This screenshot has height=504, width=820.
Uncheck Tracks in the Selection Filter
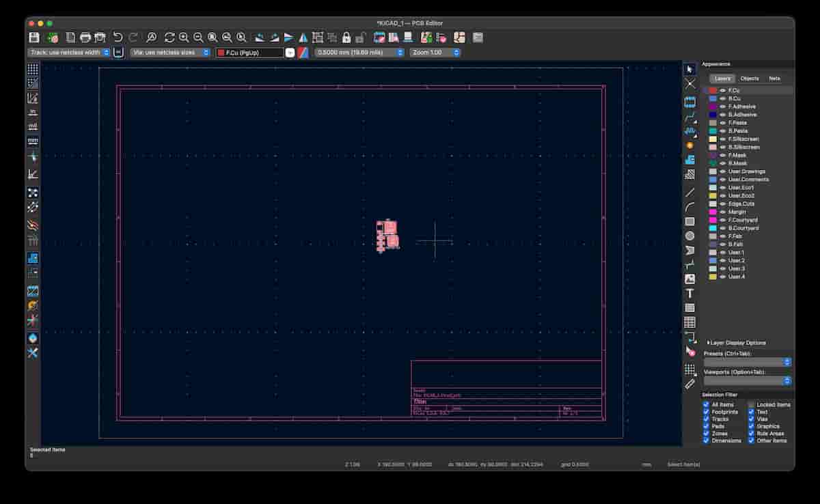[x=705, y=419]
